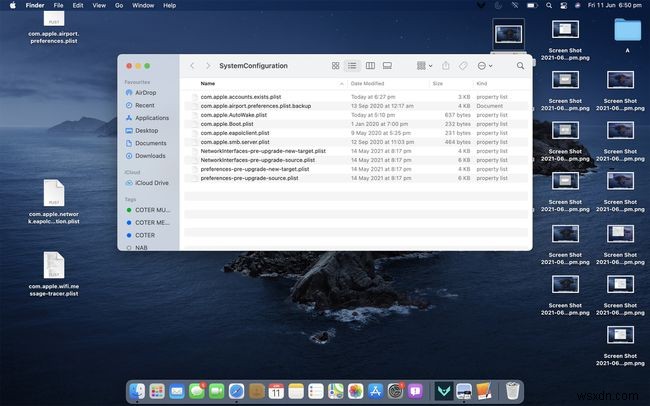Viewport: 650px width, 406px height.
Task: Click the Share icon in Finder toolbar
Action: point(445,66)
